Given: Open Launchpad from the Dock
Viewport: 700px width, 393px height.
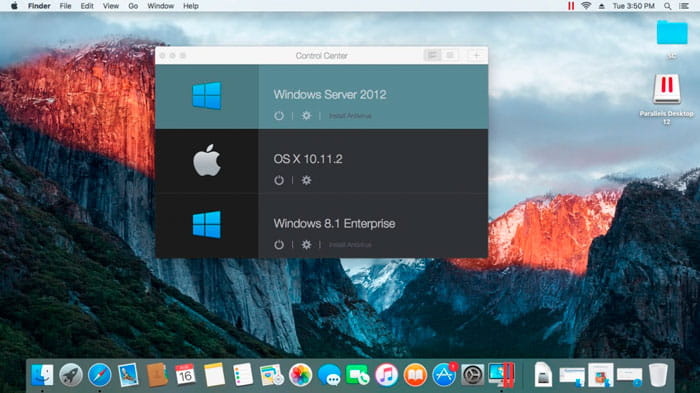Looking at the screenshot, I should pos(71,374).
